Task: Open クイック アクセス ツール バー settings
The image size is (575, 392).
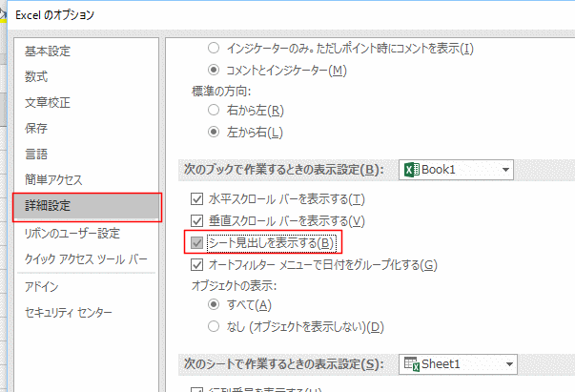Action: click(86, 258)
